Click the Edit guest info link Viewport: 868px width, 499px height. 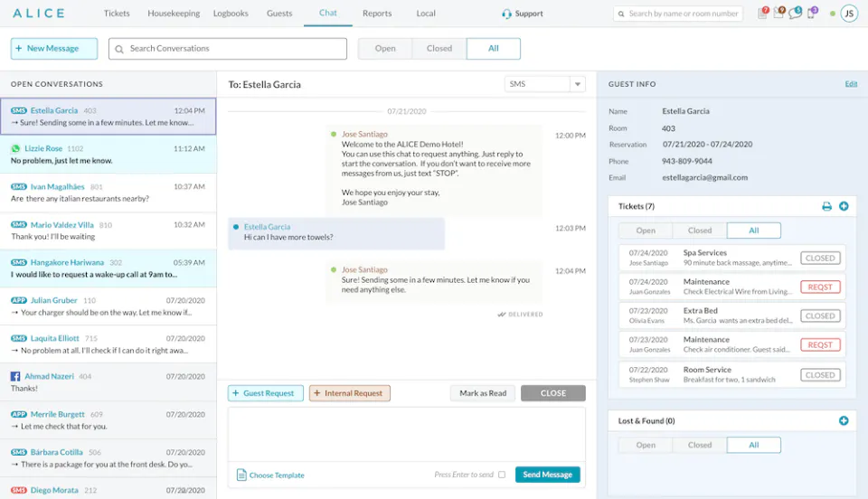click(851, 84)
